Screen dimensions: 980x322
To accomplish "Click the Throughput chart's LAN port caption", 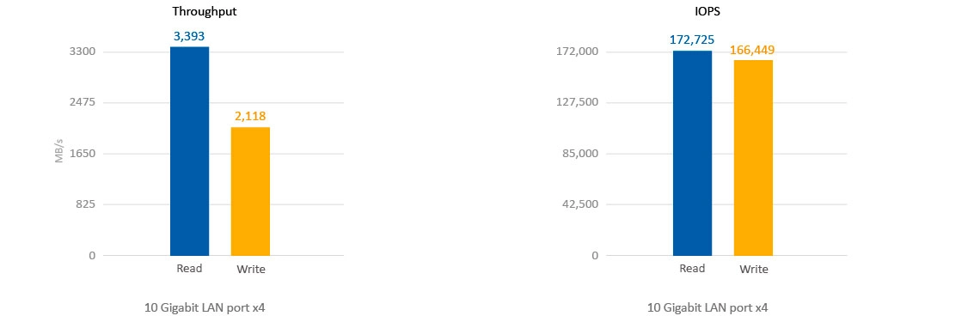I will (204, 307).
